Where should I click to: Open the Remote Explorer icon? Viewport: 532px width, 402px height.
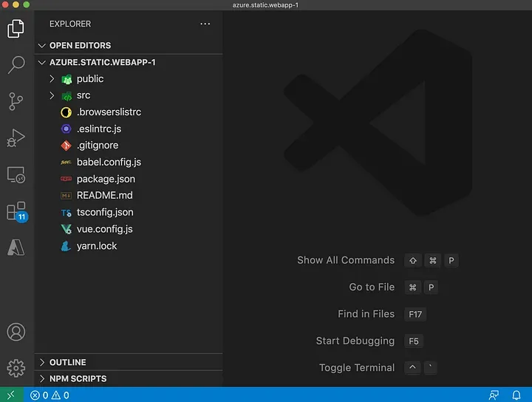(x=16, y=174)
